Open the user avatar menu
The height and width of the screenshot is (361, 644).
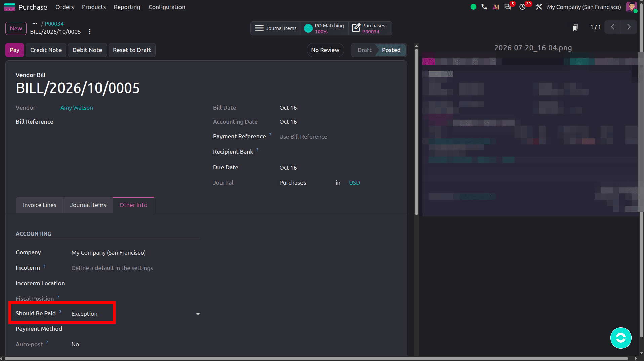click(x=631, y=7)
